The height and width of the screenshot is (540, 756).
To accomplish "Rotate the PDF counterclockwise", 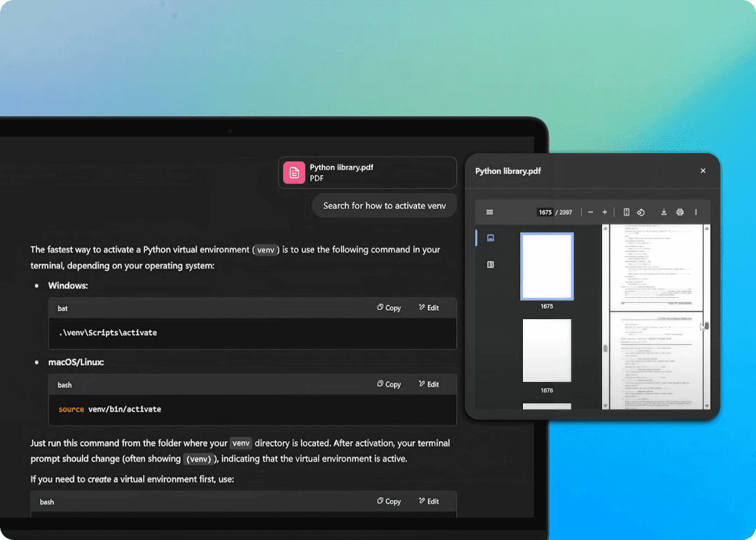I will pyautogui.click(x=640, y=213).
